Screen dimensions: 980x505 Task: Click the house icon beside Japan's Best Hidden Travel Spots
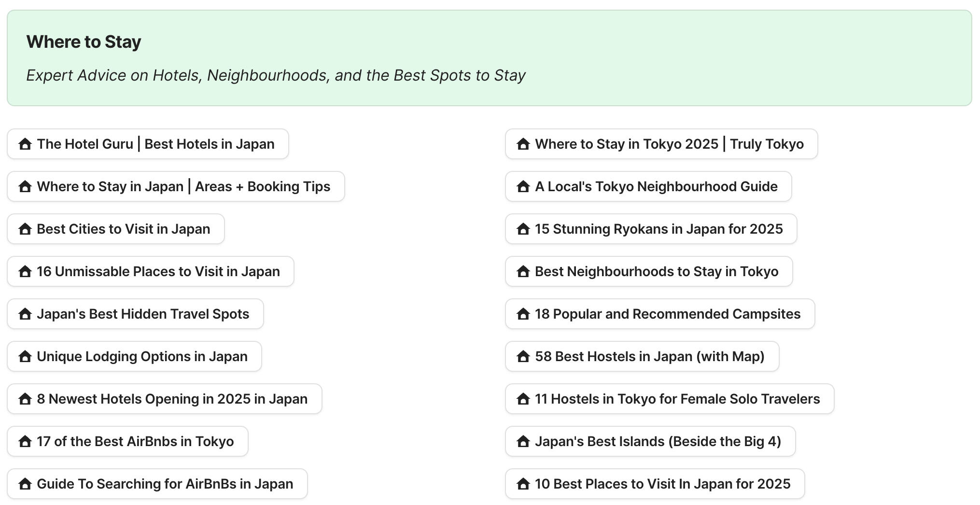(25, 314)
